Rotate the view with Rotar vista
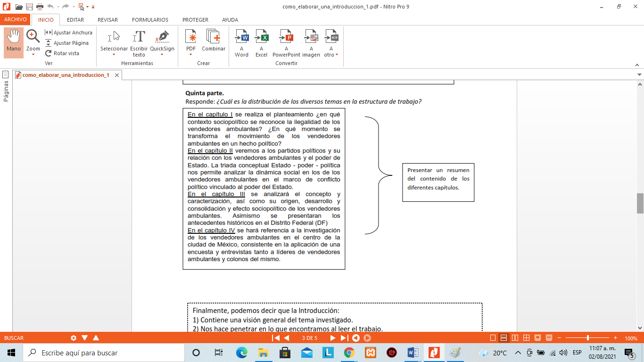 pos(62,53)
